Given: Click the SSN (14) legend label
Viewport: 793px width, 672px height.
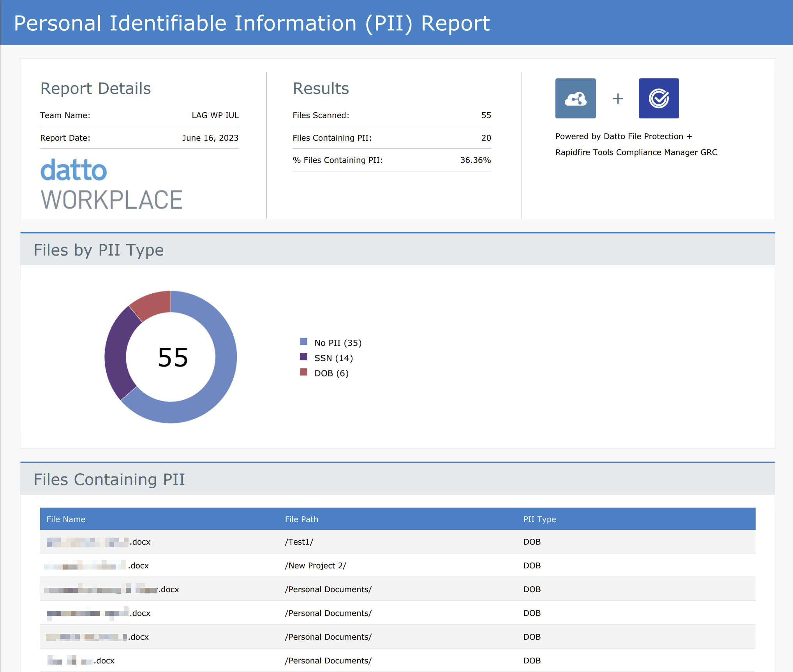Looking at the screenshot, I should tap(333, 358).
